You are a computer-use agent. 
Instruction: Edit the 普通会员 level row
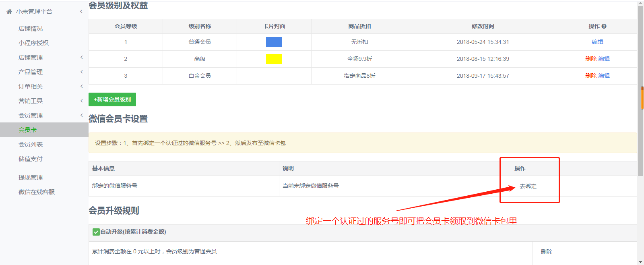[x=597, y=42]
